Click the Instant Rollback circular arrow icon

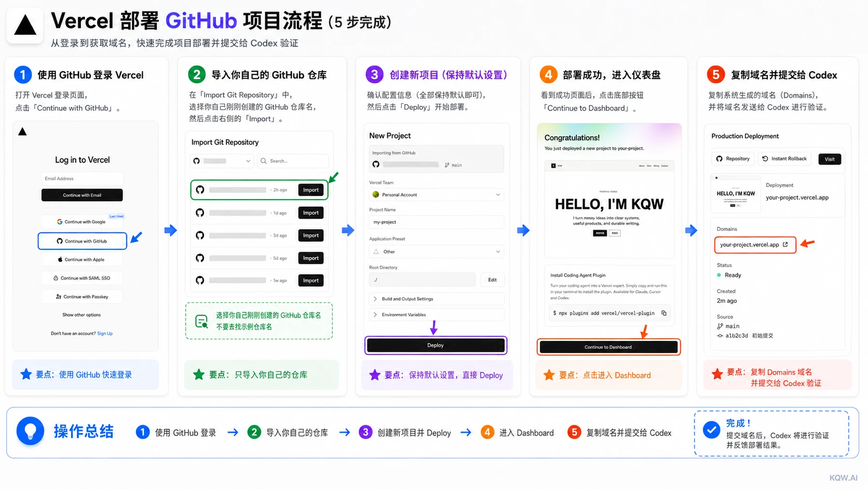tap(765, 158)
